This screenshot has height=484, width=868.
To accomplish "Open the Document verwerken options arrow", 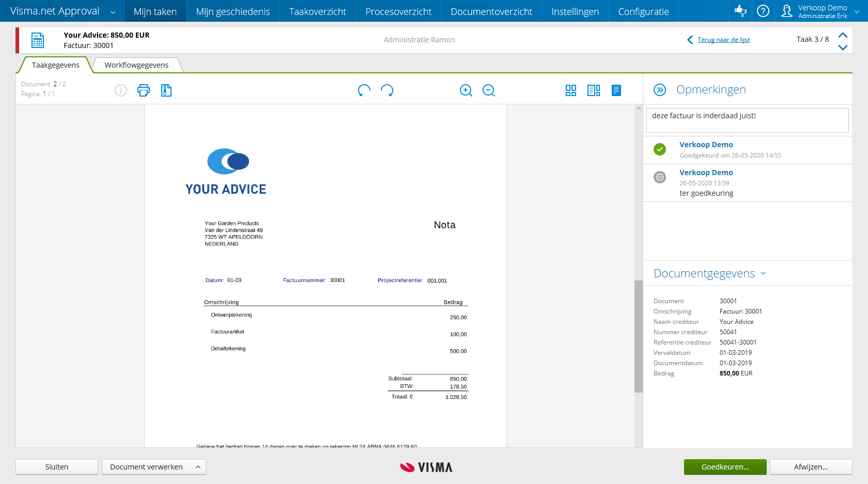I will 198,467.
